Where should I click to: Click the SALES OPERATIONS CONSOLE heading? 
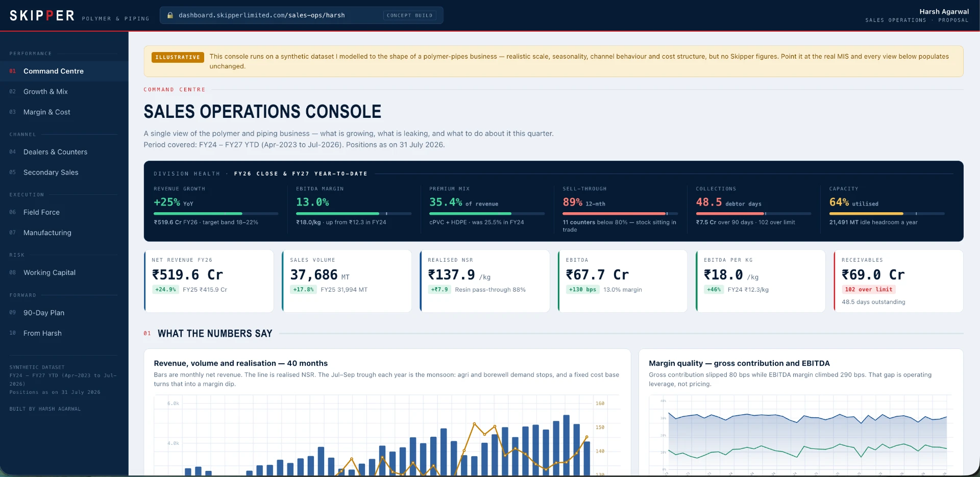click(x=262, y=112)
